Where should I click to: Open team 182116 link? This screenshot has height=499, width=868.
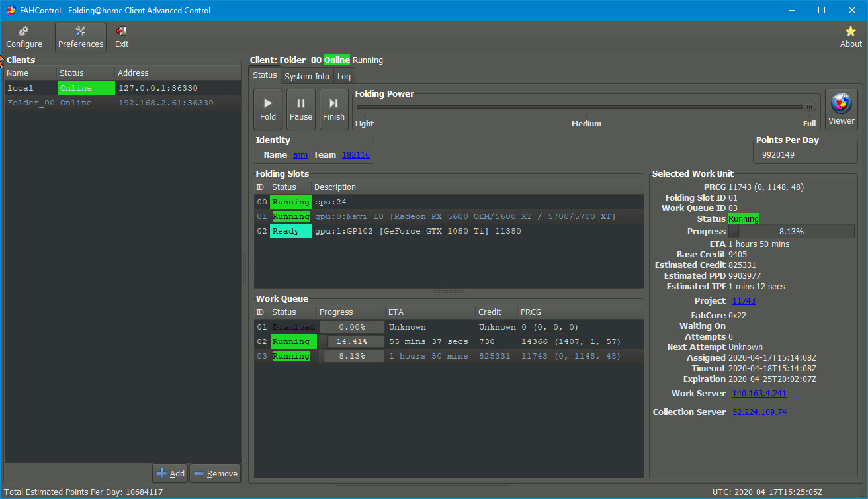(x=356, y=154)
